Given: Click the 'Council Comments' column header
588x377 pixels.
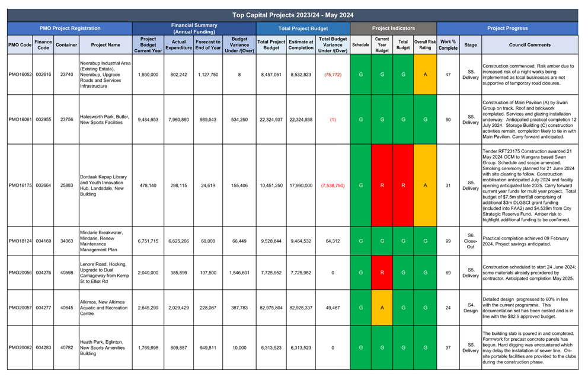Looking at the screenshot, I should (x=529, y=44).
